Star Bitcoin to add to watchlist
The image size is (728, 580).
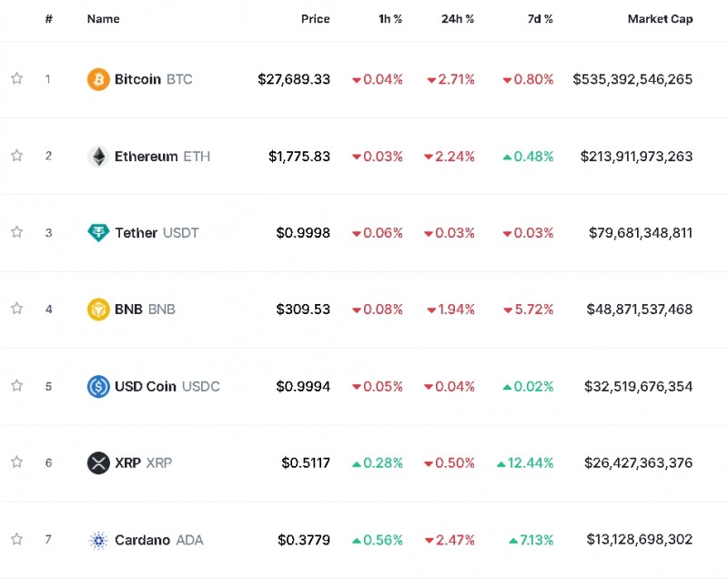point(16,79)
